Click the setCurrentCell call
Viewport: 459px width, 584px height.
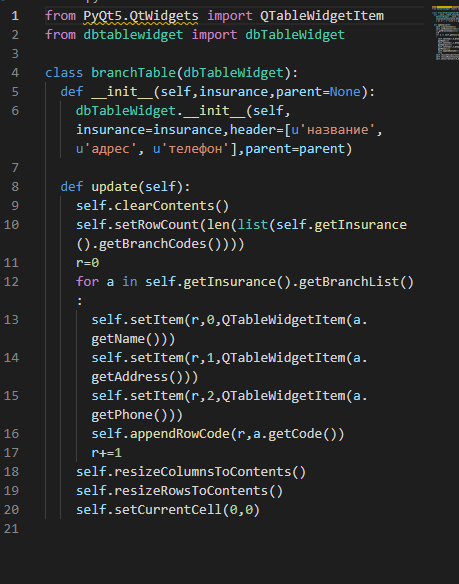(168, 510)
